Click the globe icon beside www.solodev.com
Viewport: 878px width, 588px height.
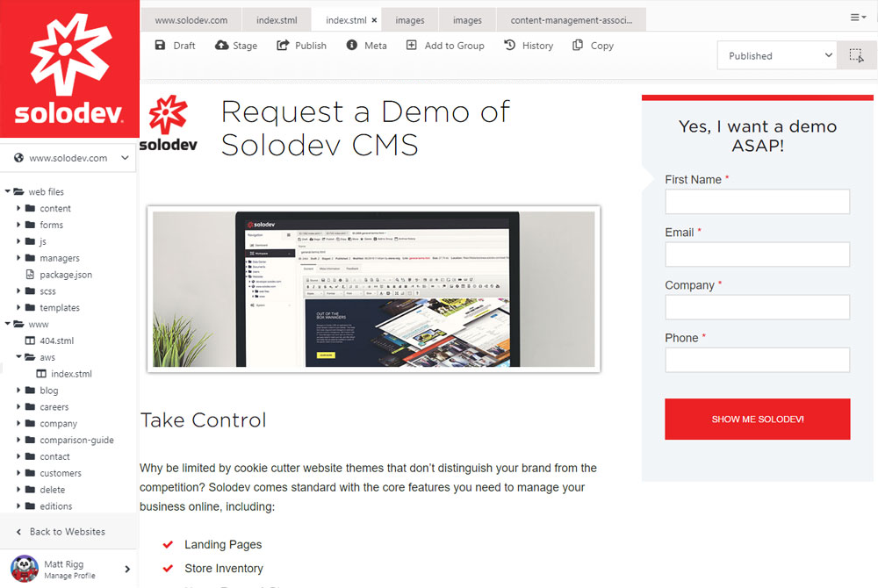[x=18, y=158]
